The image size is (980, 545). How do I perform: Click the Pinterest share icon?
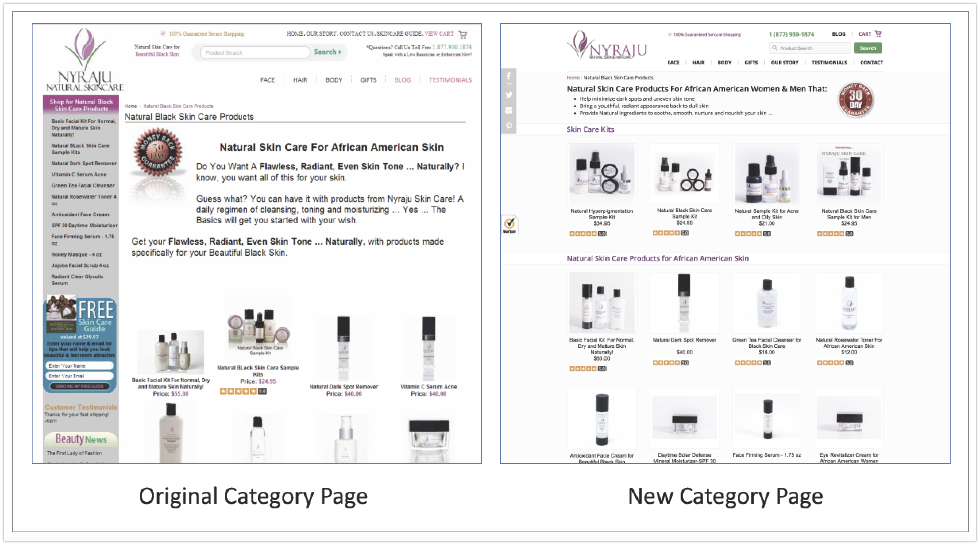(x=509, y=126)
